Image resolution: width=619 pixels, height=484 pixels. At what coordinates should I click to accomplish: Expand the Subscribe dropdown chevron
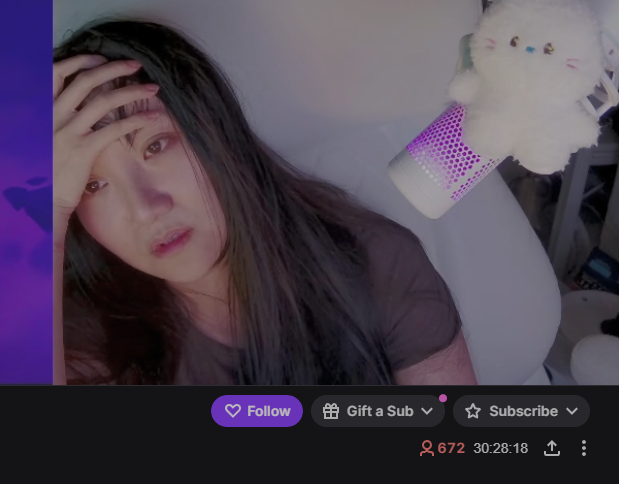(572, 411)
